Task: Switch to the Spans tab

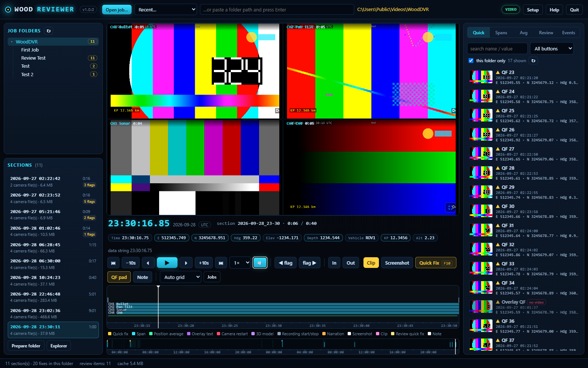Action: click(501, 33)
